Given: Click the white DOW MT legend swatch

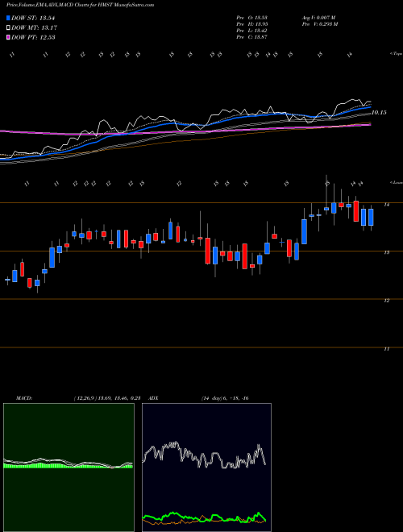Looking at the screenshot, I should click(8, 27).
